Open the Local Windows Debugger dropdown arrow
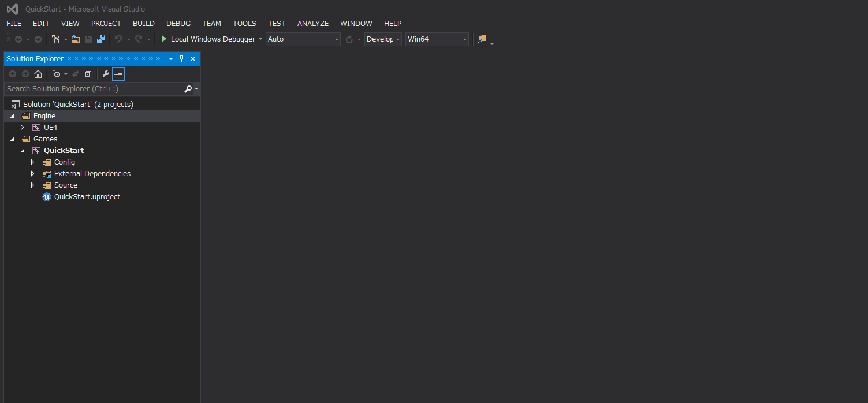 tap(260, 39)
